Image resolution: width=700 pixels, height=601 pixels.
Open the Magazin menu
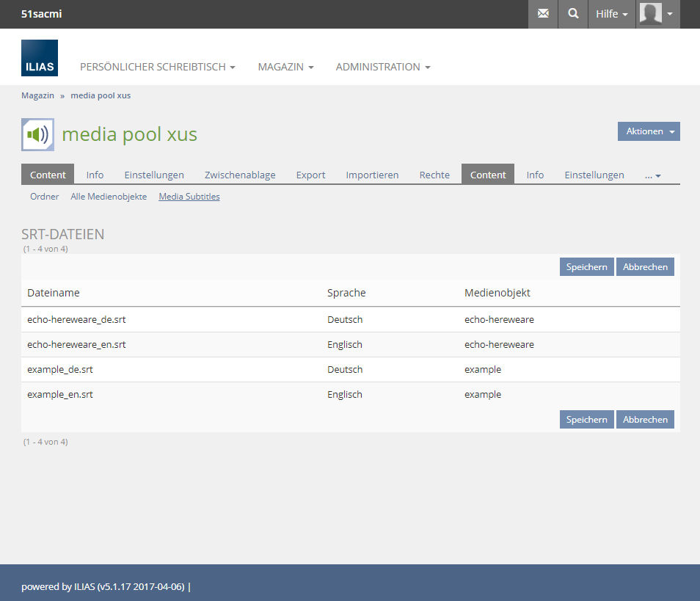point(285,67)
